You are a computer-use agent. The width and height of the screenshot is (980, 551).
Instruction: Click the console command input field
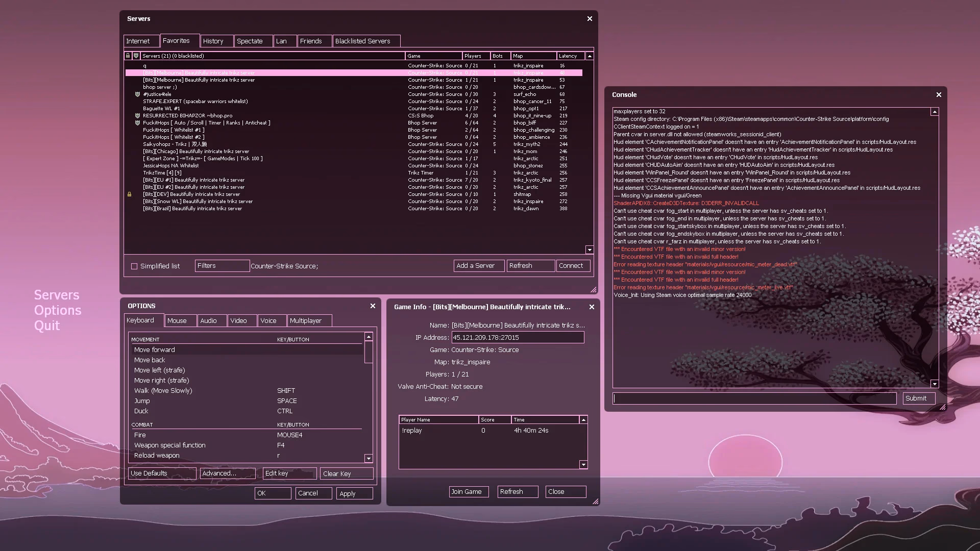tap(754, 398)
